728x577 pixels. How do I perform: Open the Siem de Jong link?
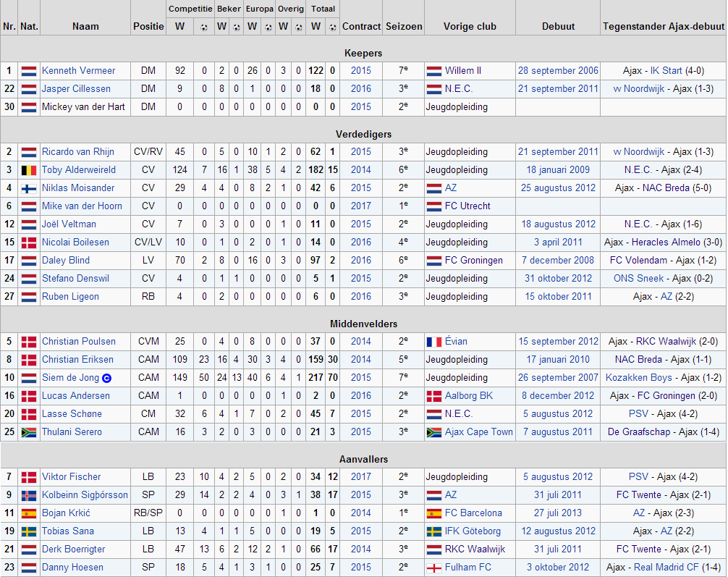pyautogui.click(x=71, y=378)
